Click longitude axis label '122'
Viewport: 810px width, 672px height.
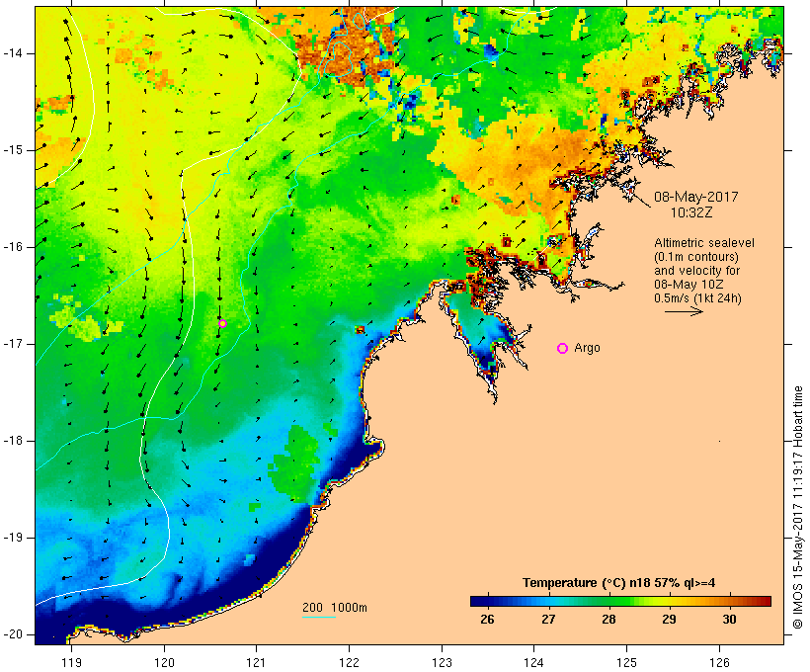[x=350, y=663]
